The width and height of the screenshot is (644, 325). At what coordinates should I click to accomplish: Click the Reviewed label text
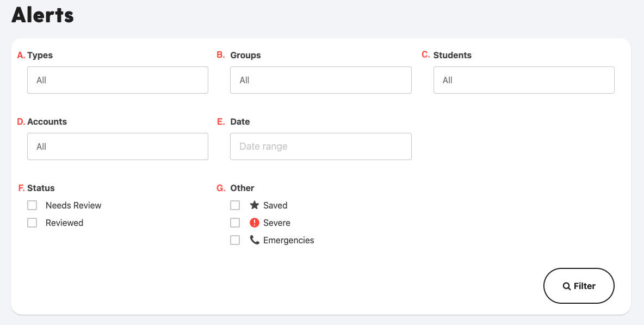coord(65,223)
